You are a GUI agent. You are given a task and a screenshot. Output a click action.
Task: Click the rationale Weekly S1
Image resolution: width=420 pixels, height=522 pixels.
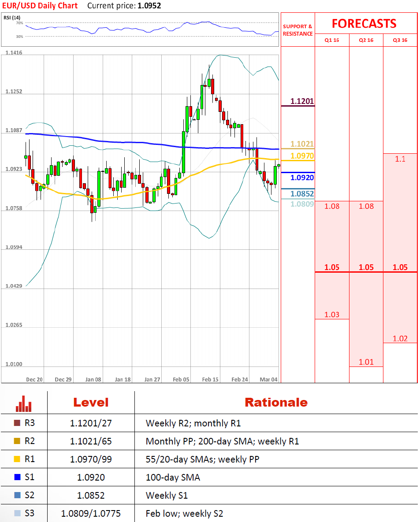point(167,496)
